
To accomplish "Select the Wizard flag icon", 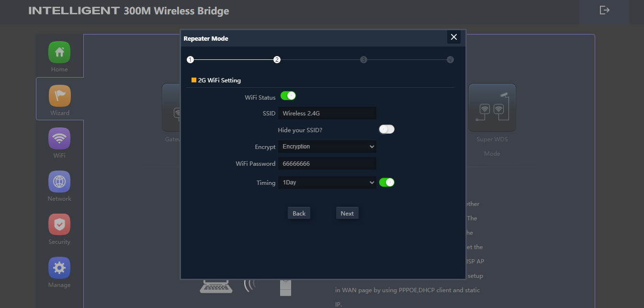I will pos(59,96).
